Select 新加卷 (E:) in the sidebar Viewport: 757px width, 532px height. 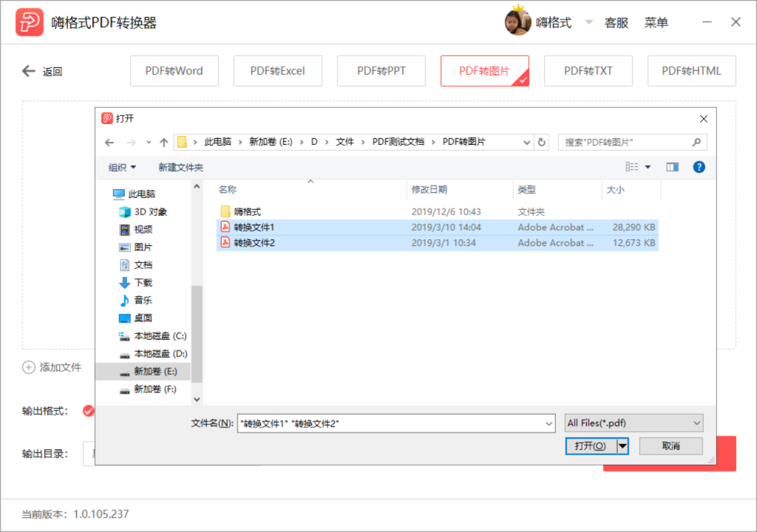tap(143, 371)
